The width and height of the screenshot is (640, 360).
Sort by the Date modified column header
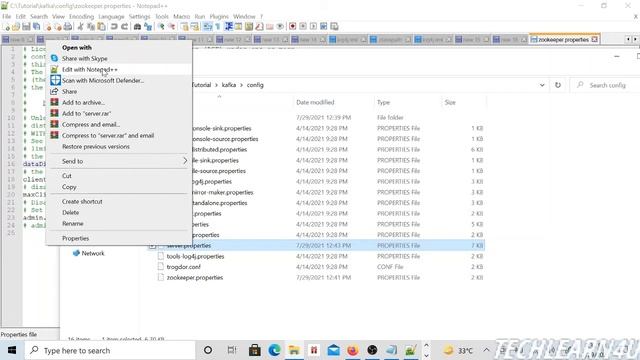click(315, 102)
